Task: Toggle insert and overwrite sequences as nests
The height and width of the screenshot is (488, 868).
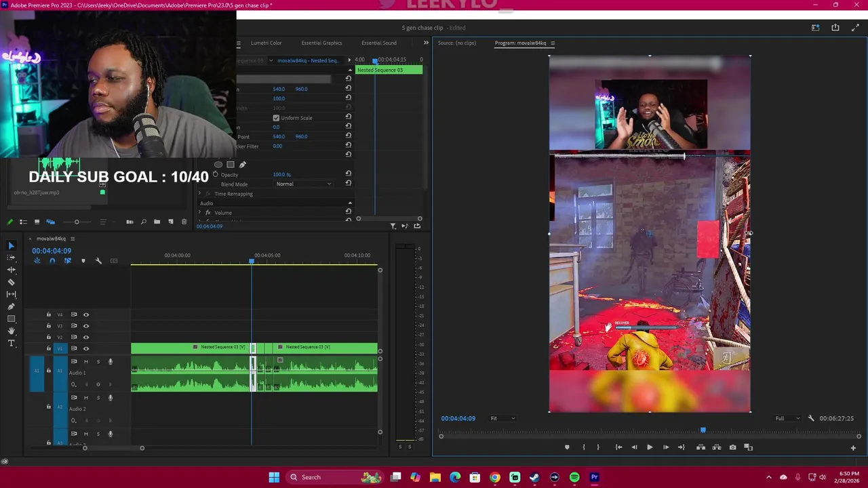Action: (37, 261)
